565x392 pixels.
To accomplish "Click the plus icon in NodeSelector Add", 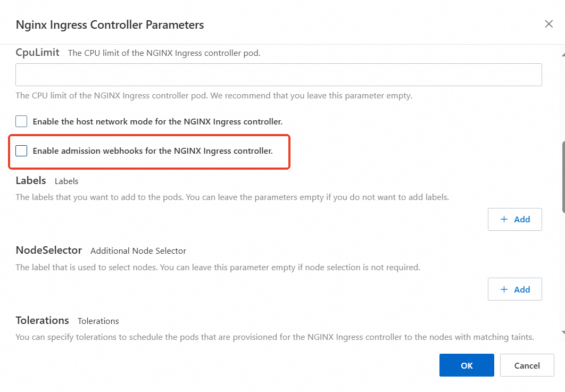I will click(x=504, y=289).
